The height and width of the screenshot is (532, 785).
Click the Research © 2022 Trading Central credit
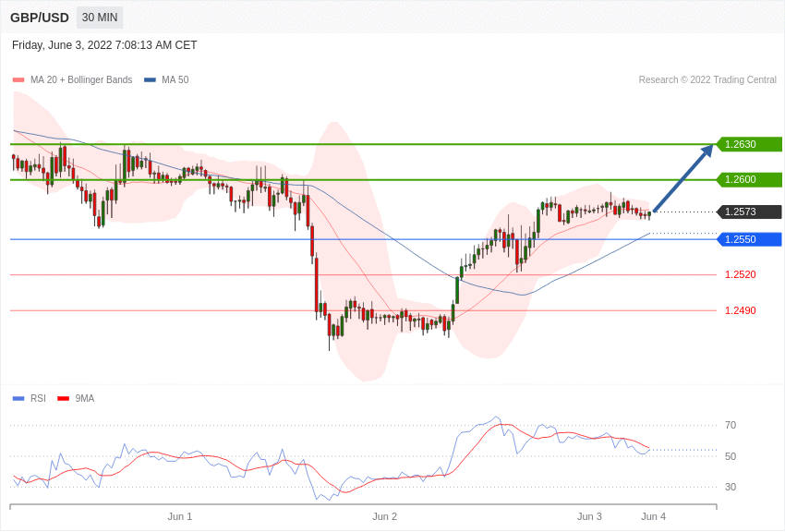[x=707, y=79]
